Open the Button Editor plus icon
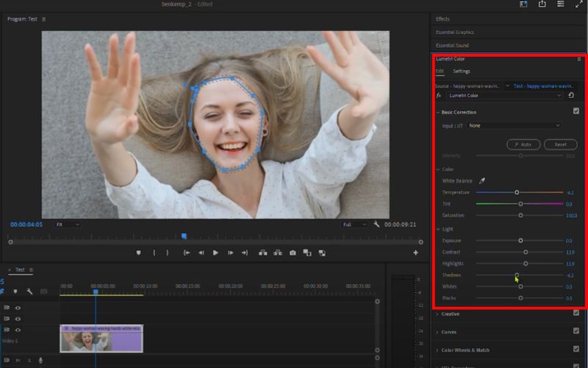588x368 pixels. pyautogui.click(x=415, y=252)
